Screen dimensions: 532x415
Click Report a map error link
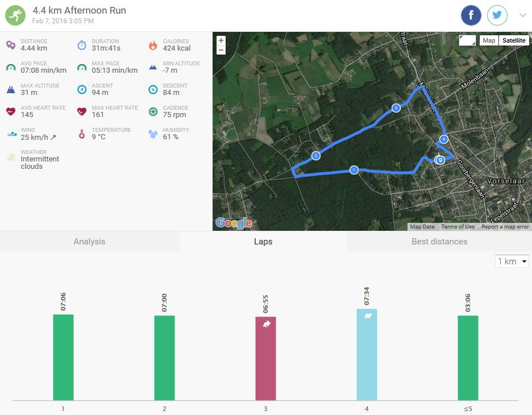(x=505, y=227)
